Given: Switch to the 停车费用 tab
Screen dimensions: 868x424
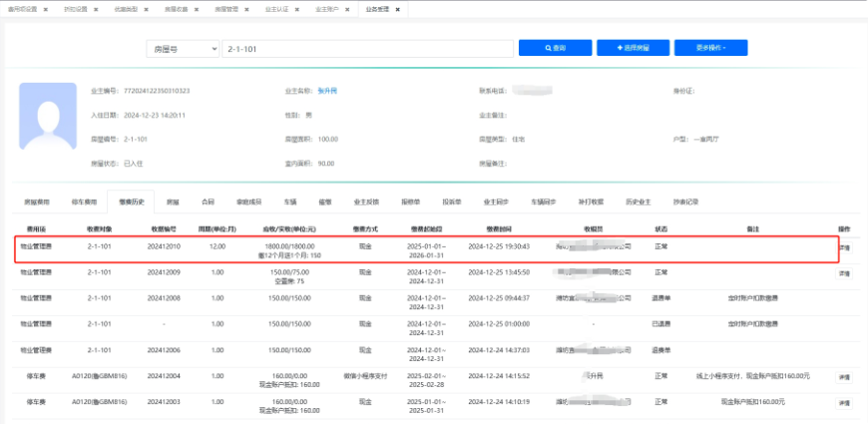Looking at the screenshot, I should click(85, 202).
